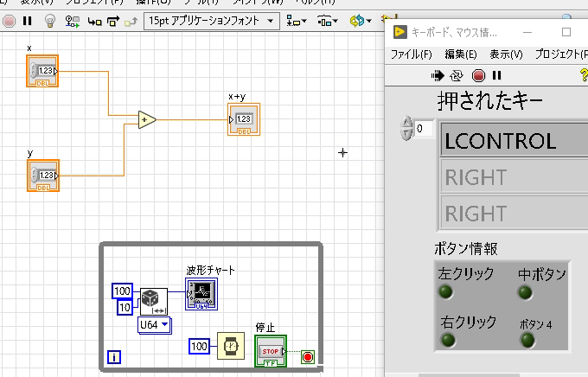This screenshot has width=588, height=377.
Task: Open ファイル(F) menu in front panel window
Action: (x=412, y=54)
